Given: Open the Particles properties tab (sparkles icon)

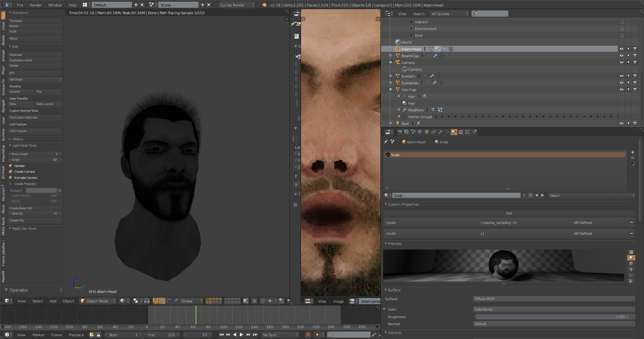Looking at the screenshot, I should [467, 132].
